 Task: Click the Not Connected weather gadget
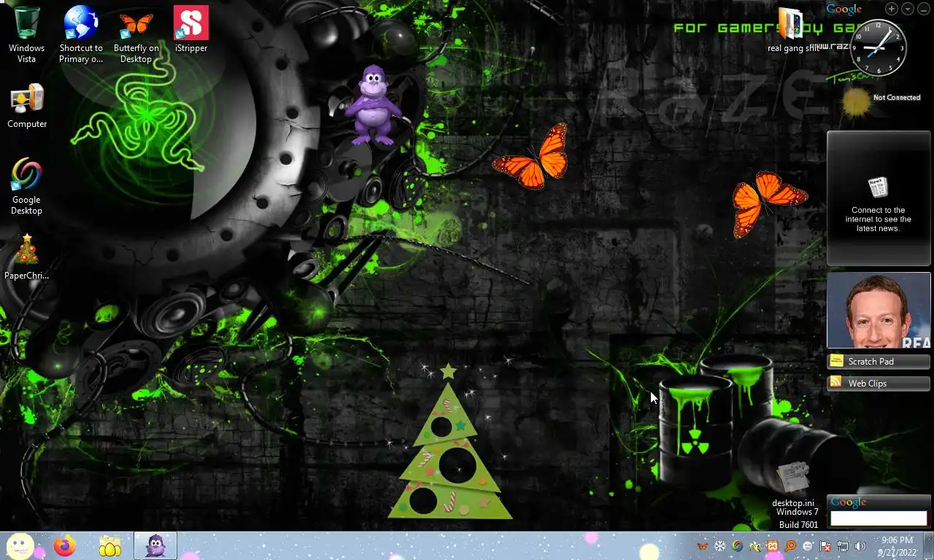881,101
